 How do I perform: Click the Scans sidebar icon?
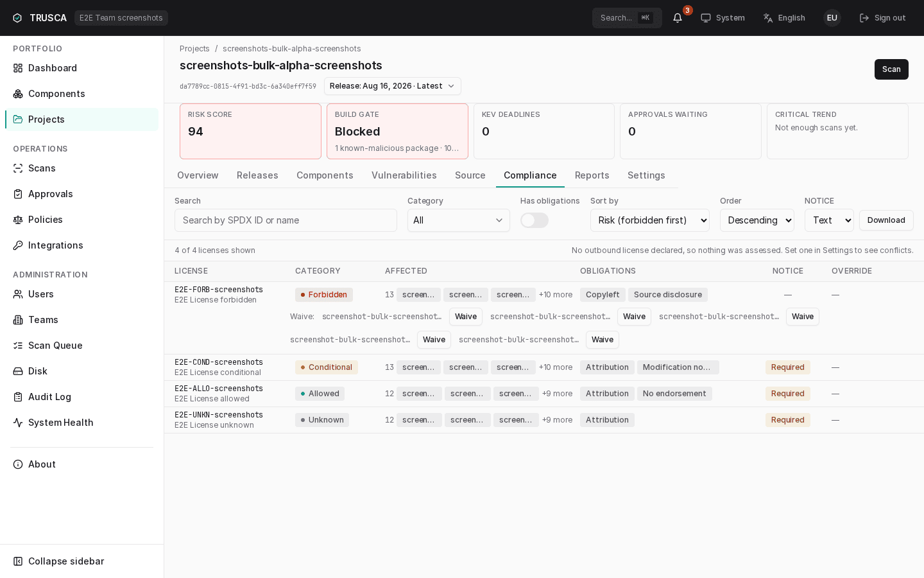18,168
